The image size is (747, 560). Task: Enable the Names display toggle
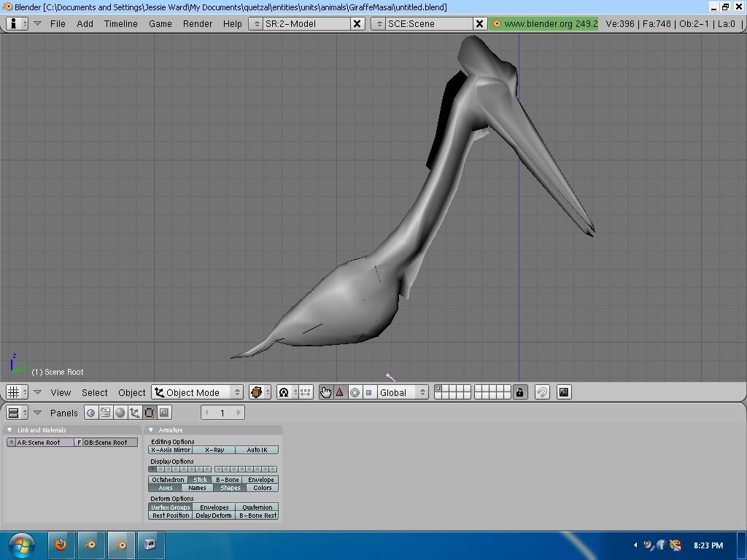point(197,488)
